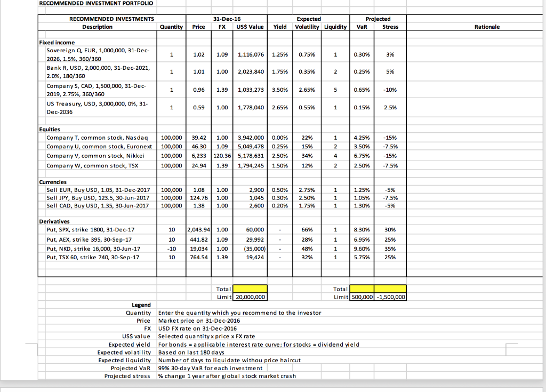Select the Company S CAD bond description

(96, 90)
